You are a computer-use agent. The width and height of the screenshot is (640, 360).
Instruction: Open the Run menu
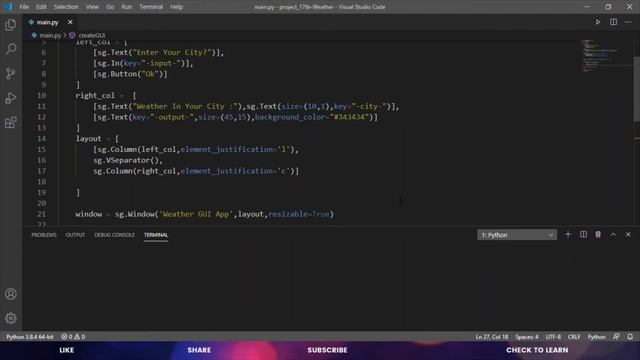point(127,7)
